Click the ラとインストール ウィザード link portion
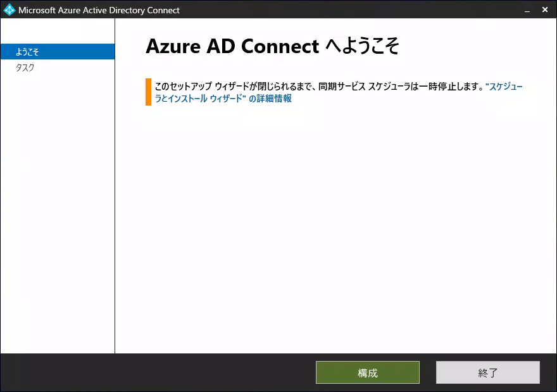This screenshot has height=392, width=557. coord(201,99)
